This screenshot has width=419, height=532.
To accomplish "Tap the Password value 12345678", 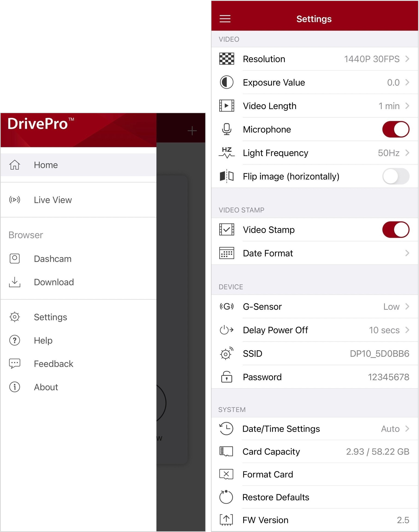I will point(389,377).
